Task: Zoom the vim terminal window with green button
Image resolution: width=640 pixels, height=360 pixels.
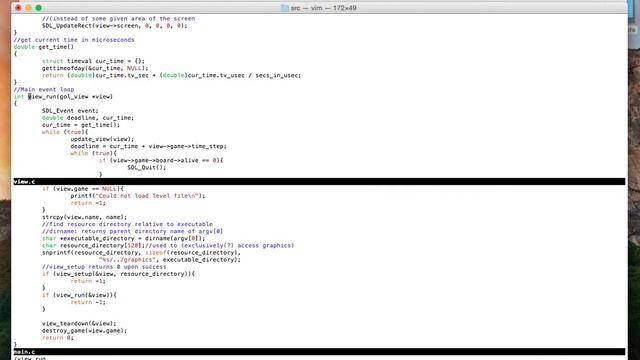Action: tap(38, 8)
